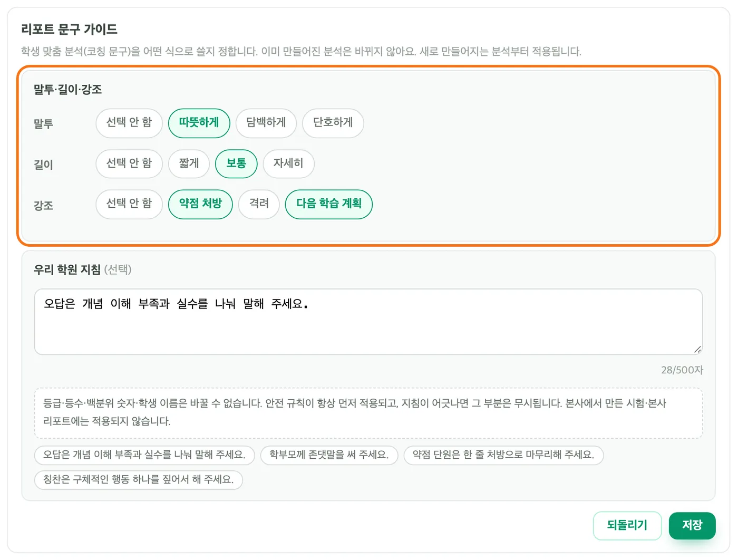This screenshot has width=738, height=560.
Task: Insert suggestion '칭찬은 구체적인 행동 하나를 짚어서 해 주세요.'
Action: (139, 480)
